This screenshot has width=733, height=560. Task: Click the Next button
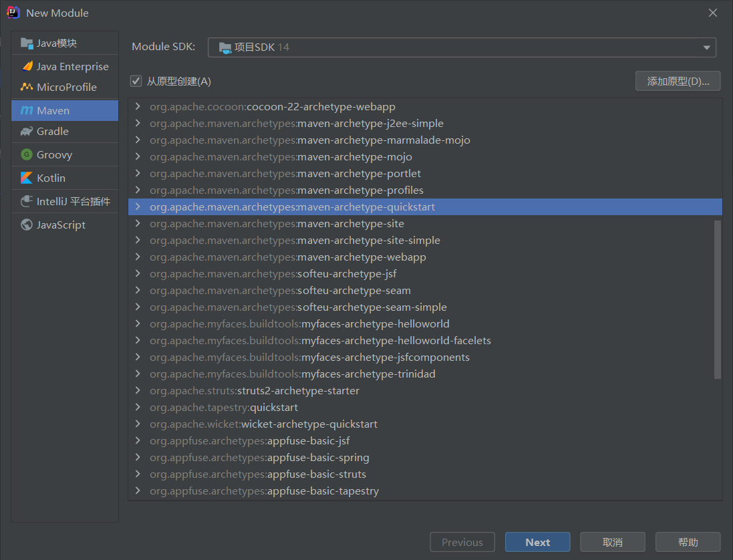pos(537,542)
